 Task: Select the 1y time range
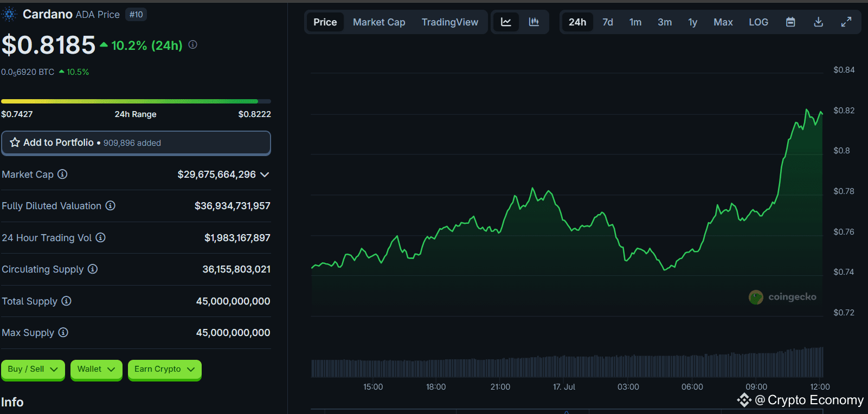(x=693, y=22)
